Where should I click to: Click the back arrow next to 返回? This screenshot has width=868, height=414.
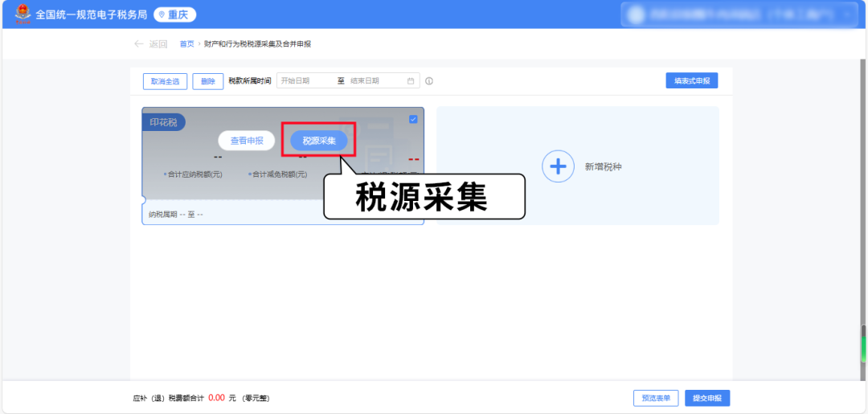click(x=139, y=44)
